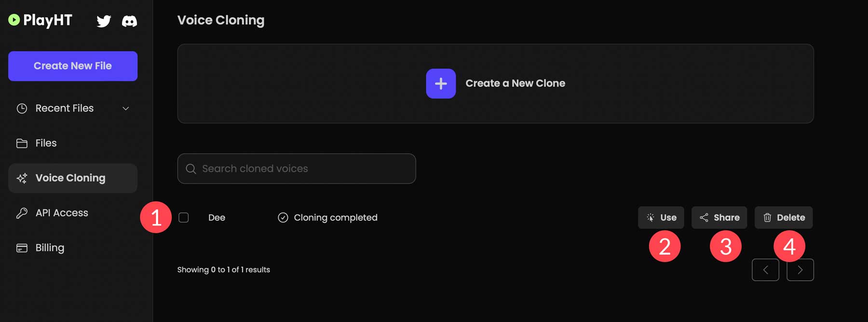The height and width of the screenshot is (322, 868).
Task: Click the API Access key icon
Action: coord(21,212)
